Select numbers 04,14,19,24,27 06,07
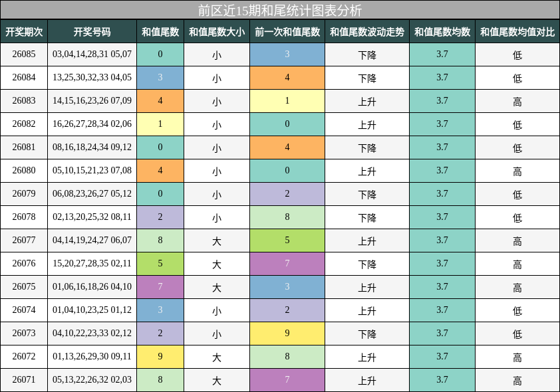560x392 pixels. (92, 240)
